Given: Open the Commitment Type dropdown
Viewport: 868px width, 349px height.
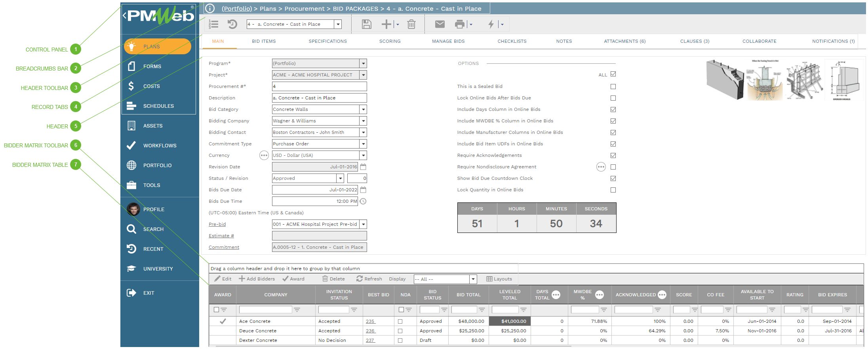Looking at the screenshot, I should (363, 144).
